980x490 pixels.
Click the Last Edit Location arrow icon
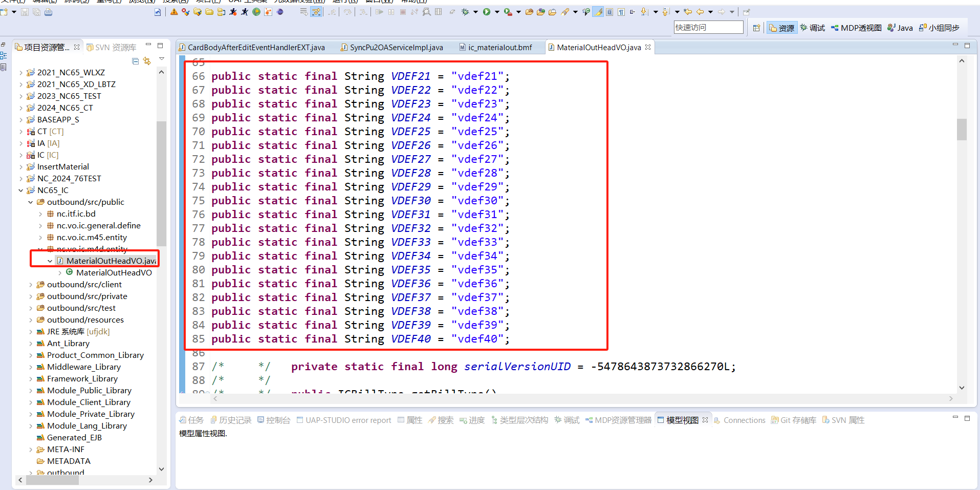tap(688, 12)
